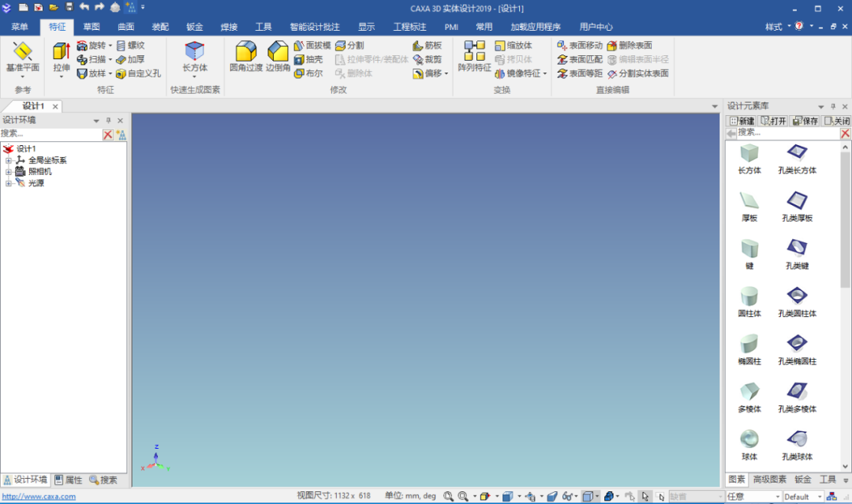Clear the 设计环境 search with red X

pyautogui.click(x=107, y=134)
